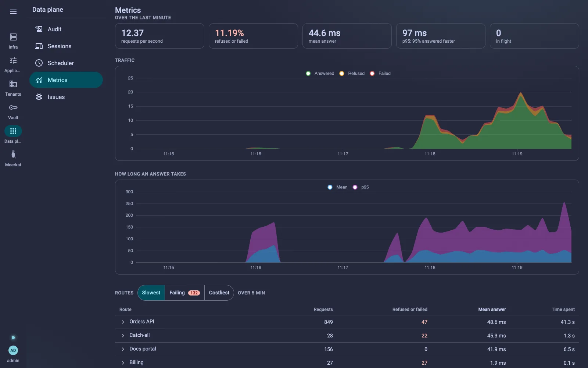Viewport: 588px width, 368px height.
Task: Open the Infra section icon
Action: coord(13,37)
